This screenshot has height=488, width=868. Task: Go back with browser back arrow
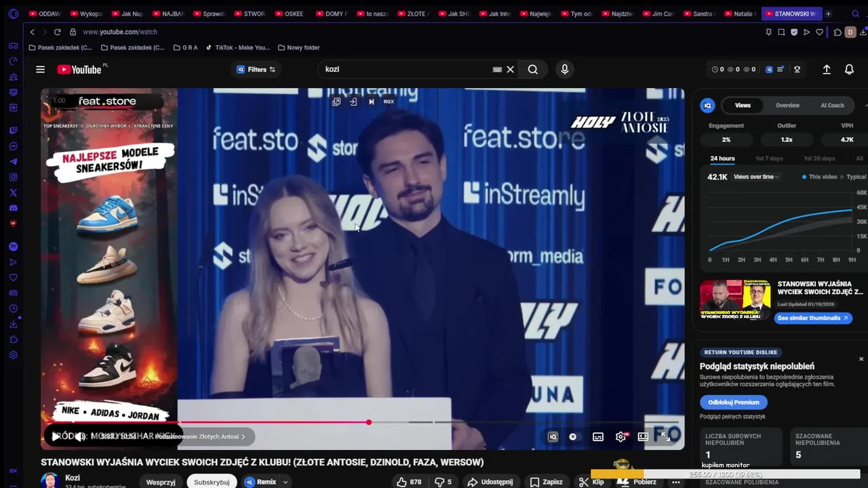pyautogui.click(x=32, y=32)
